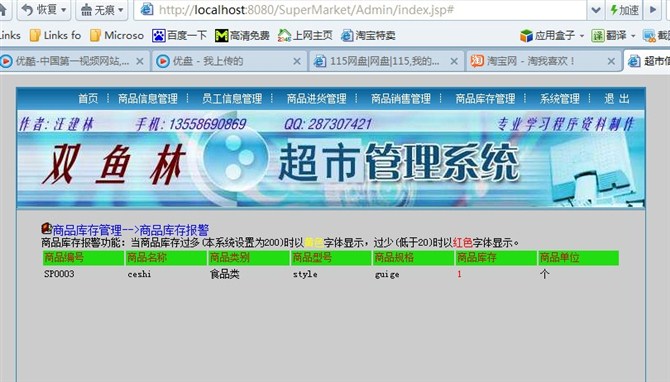
Task: Open the 淘宝特卖 bookmark
Action: [368, 35]
